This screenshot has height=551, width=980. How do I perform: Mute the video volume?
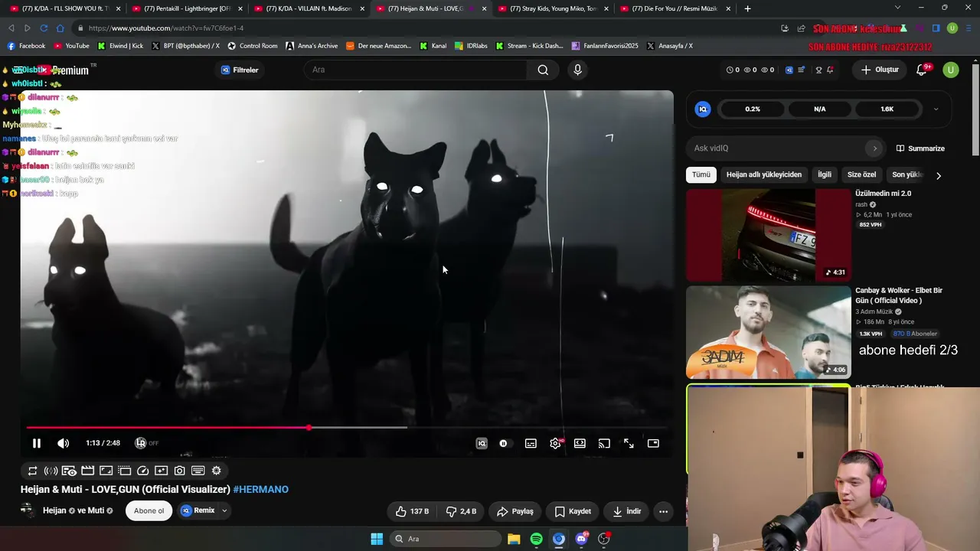(64, 443)
